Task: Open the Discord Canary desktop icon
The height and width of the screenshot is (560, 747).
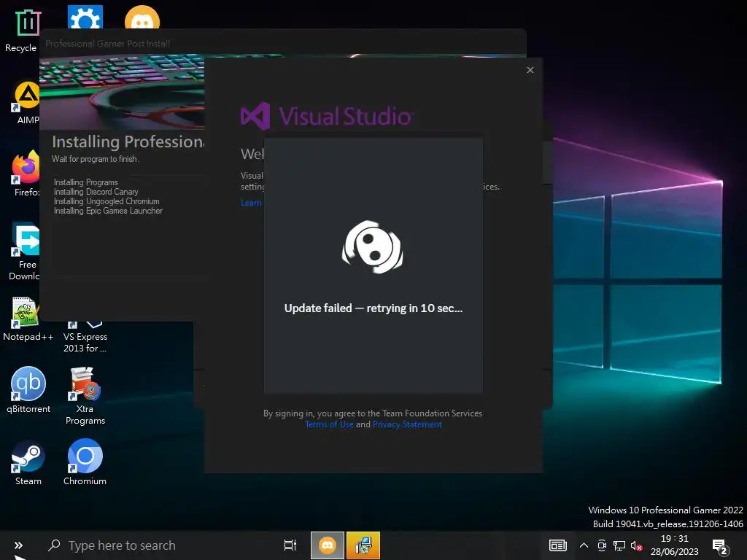Action: pos(142,17)
